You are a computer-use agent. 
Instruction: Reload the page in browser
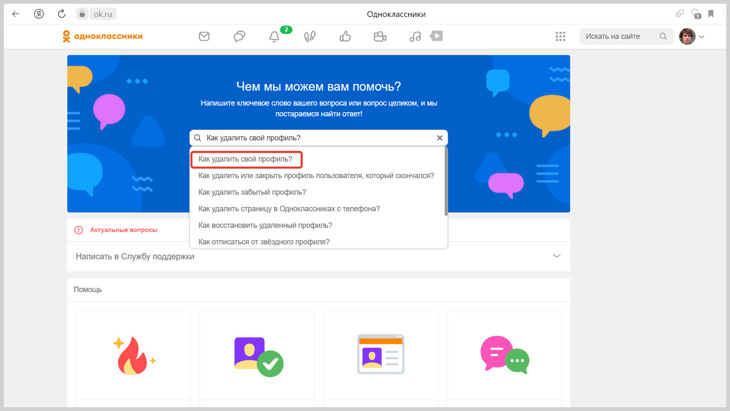click(62, 14)
